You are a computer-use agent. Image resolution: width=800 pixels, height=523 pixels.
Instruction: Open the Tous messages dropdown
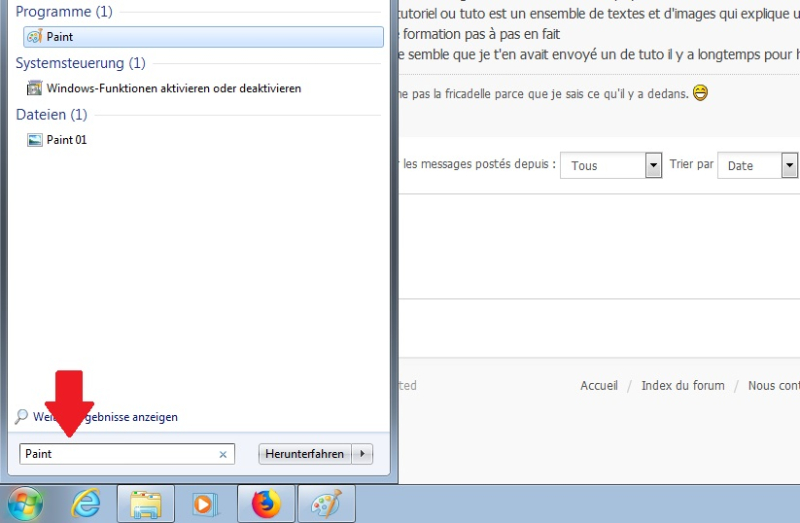point(654,166)
